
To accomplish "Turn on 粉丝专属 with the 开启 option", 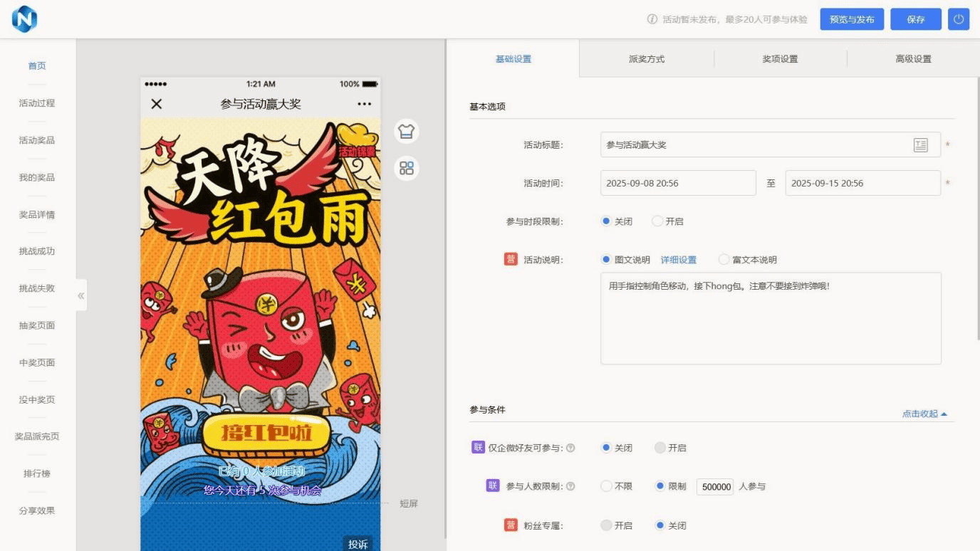I will pos(606,525).
